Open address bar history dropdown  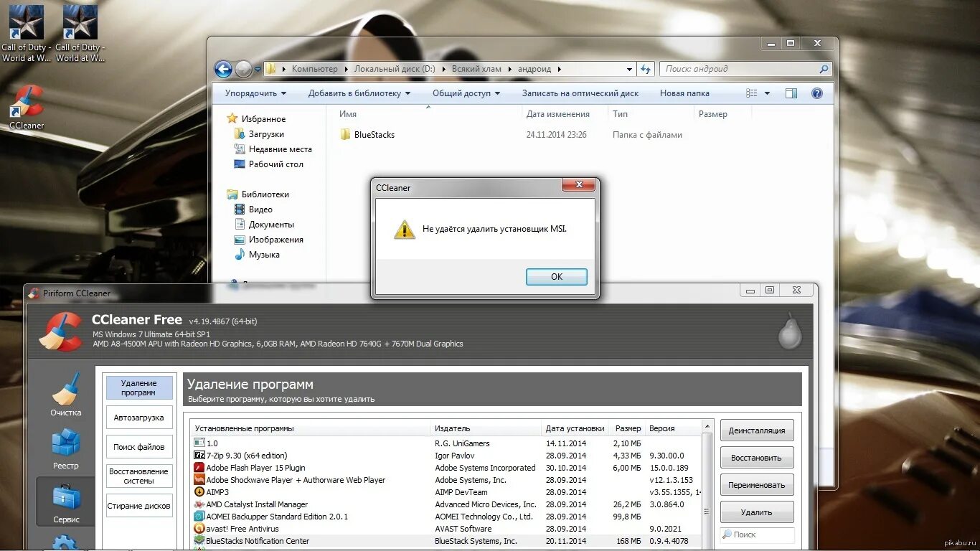point(629,69)
